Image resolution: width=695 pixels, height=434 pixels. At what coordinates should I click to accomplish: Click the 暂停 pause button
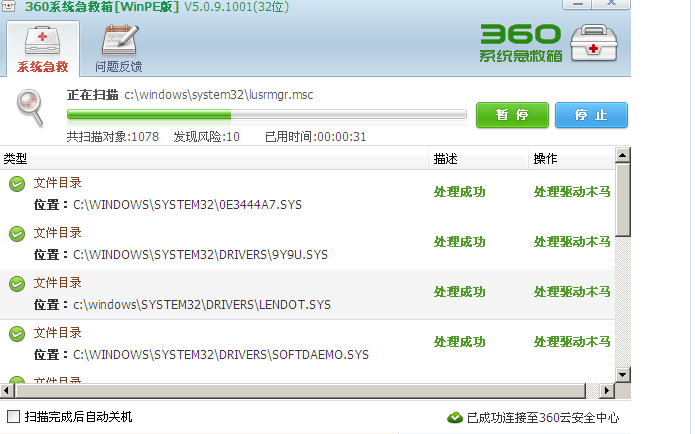(x=512, y=115)
